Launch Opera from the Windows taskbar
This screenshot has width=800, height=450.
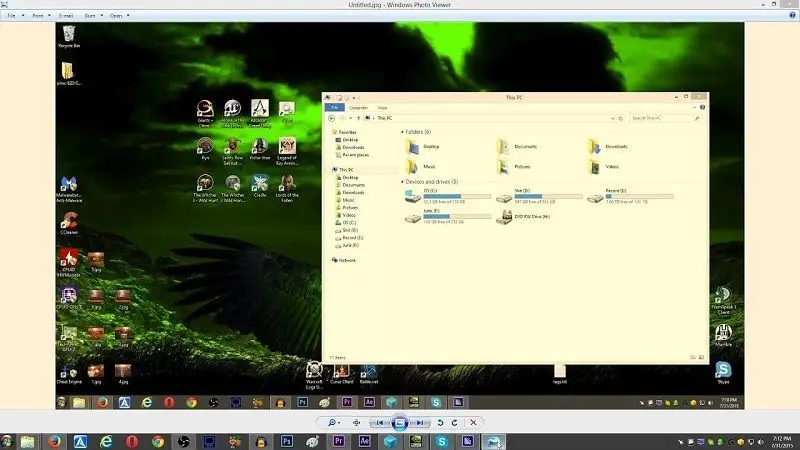click(x=132, y=441)
